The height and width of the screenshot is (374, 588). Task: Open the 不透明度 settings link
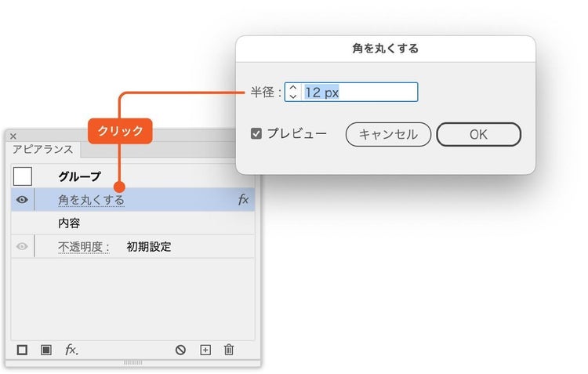point(84,247)
